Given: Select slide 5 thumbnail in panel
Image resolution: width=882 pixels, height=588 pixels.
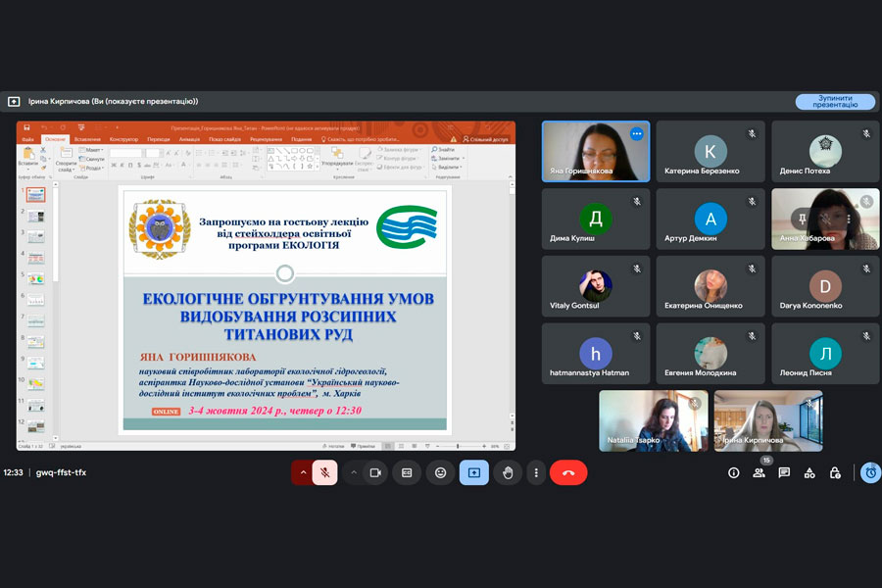Looking at the screenshot, I should tap(35, 278).
